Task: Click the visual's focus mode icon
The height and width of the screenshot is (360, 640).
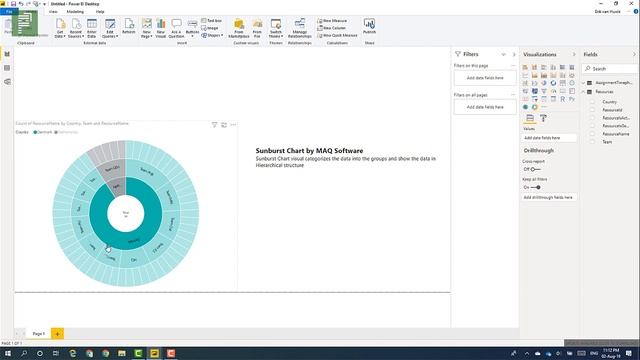Action: click(224, 124)
